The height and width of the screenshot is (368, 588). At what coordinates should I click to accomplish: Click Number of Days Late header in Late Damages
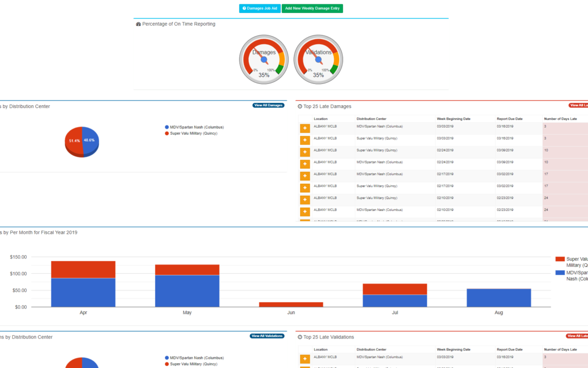point(560,119)
